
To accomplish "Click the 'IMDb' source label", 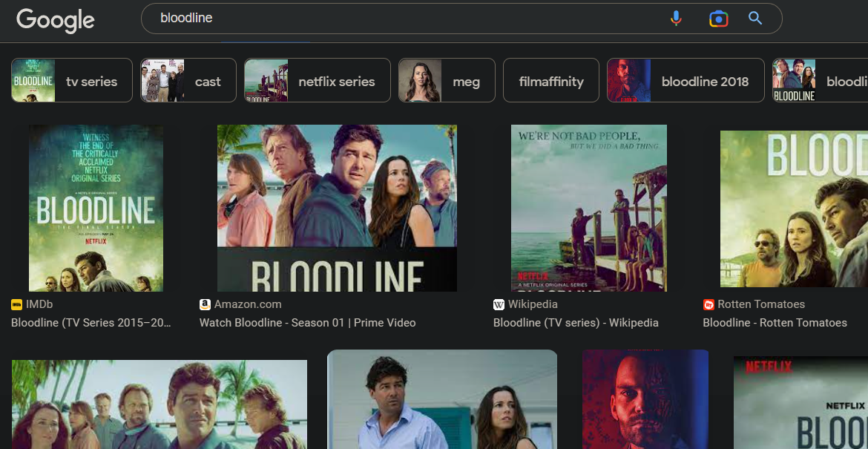I will pos(39,304).
